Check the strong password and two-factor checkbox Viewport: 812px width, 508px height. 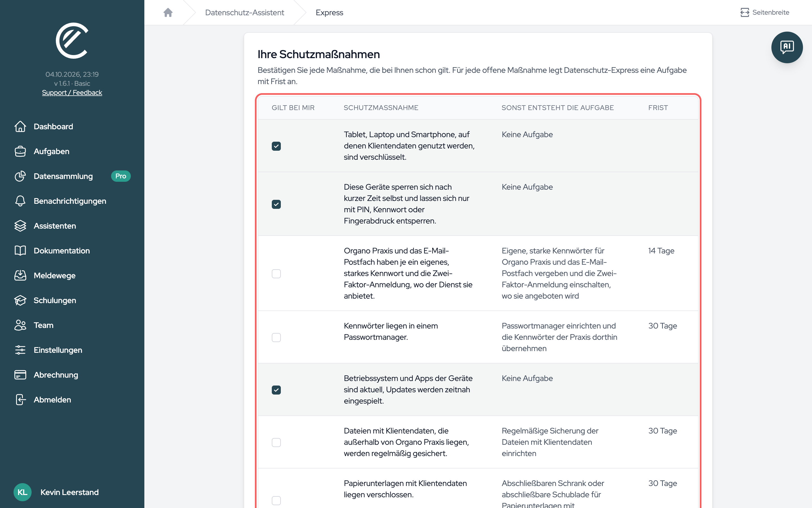(276, 273)
